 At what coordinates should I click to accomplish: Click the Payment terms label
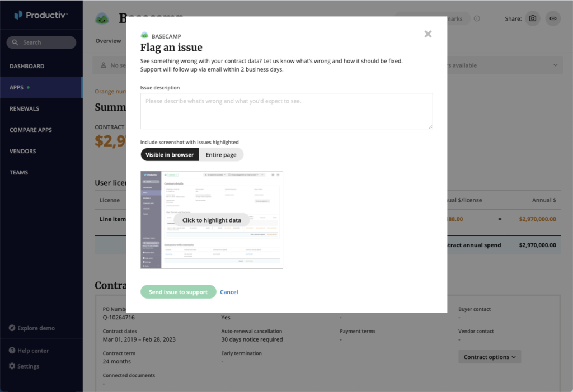(x=358, y=332)
